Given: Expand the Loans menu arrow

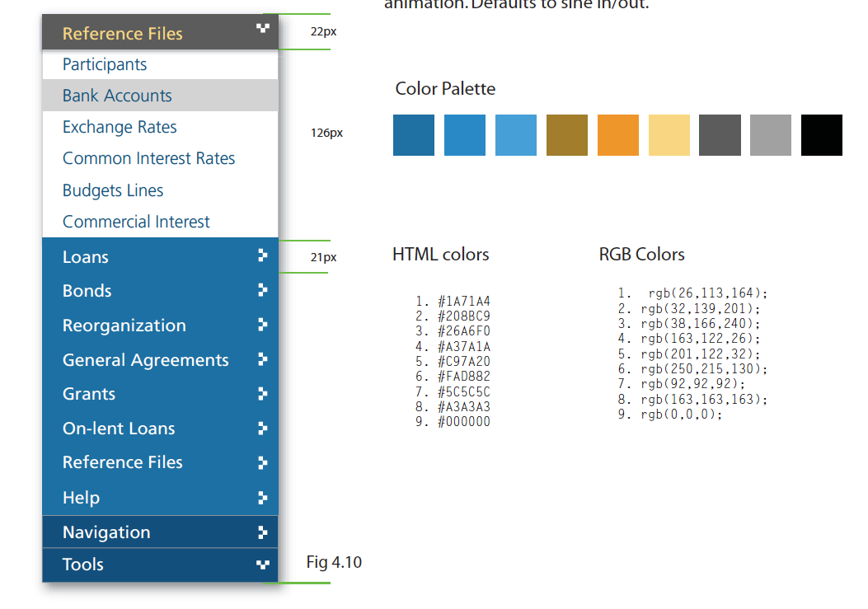Looking at the screenshot, I should coord(263,256).
